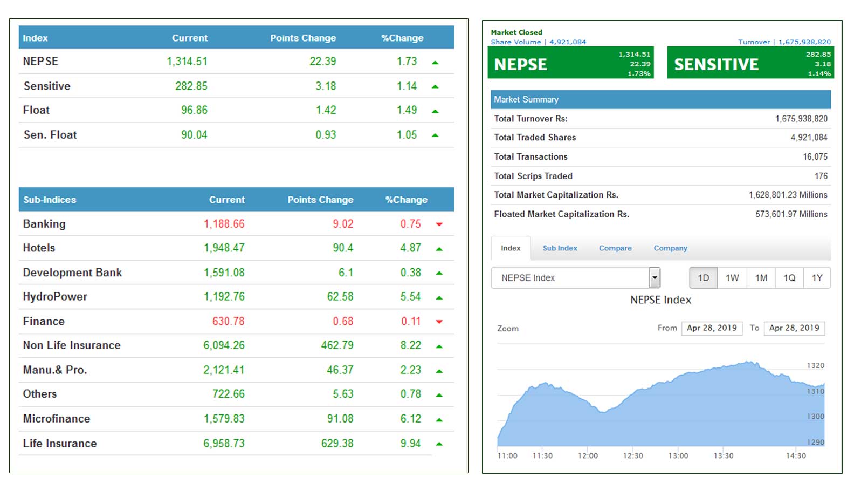Click the Hotels sub-index name
The width and height of the screenshot is (868, 490).
click(39, 248)
